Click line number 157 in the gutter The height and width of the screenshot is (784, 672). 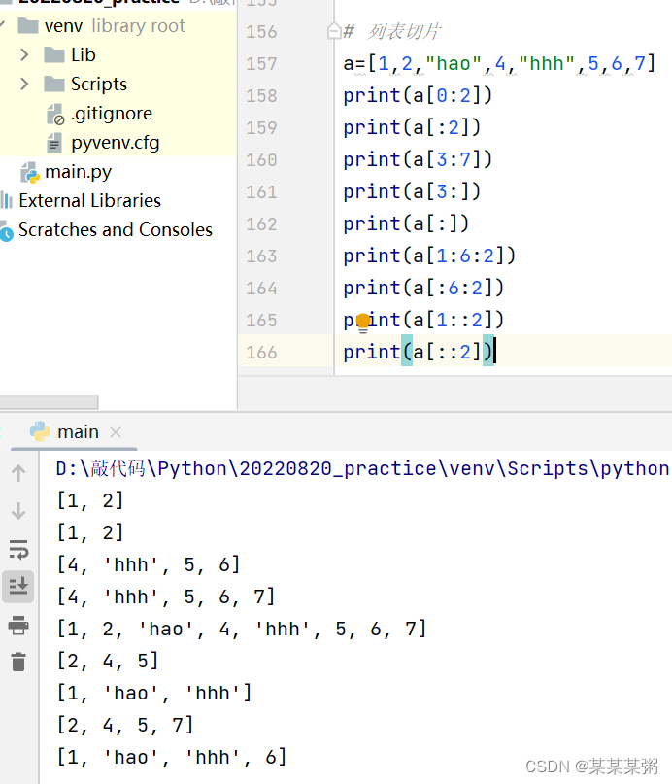coord(261,64)
